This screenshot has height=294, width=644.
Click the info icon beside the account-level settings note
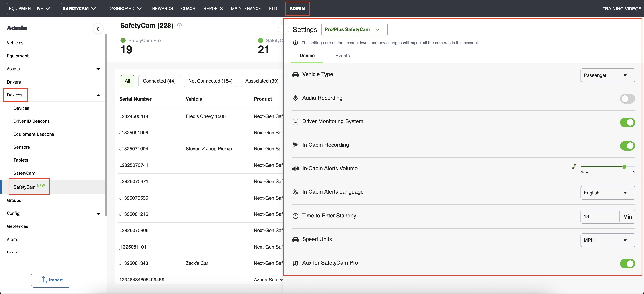coord(295,43)
